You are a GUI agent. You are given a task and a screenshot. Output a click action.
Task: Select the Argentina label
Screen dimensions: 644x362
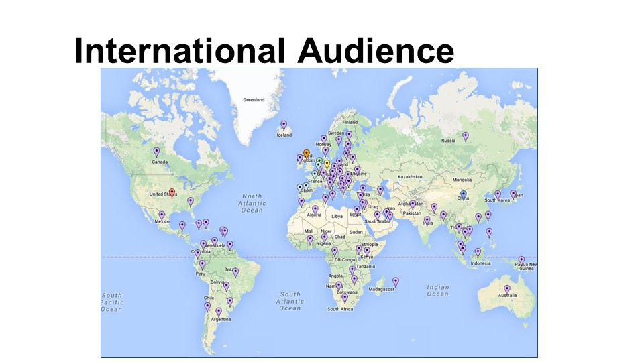point(221,319)
